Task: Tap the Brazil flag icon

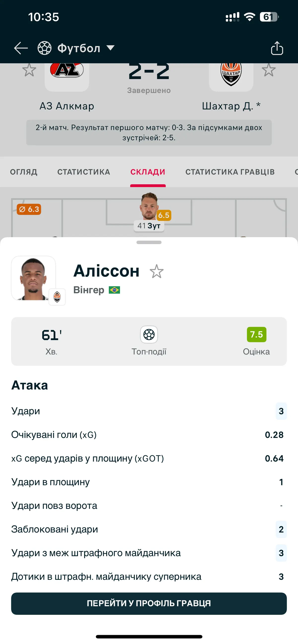Action: point(114,290)
